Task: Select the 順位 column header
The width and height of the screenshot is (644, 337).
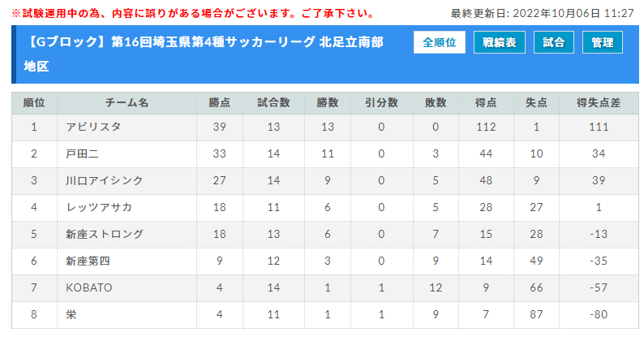Action: pyautogui.click(x=34, y=103)
